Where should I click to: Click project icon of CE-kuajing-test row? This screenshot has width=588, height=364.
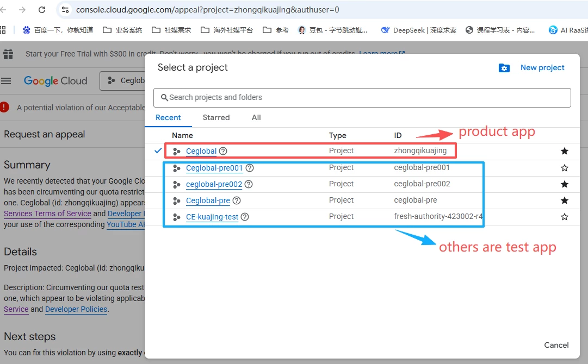177,217
